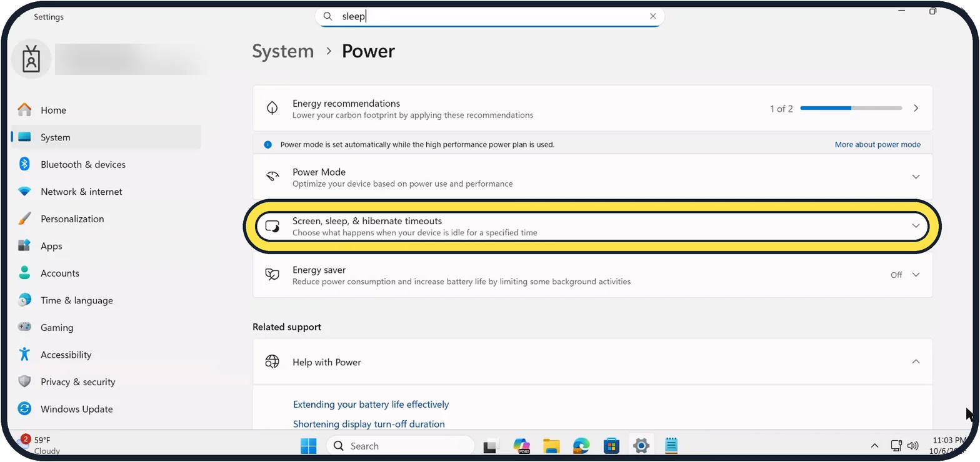This screenshot has width=980, height=462.
Task: Click the Windows Start button
Action: tap(308, 446)
